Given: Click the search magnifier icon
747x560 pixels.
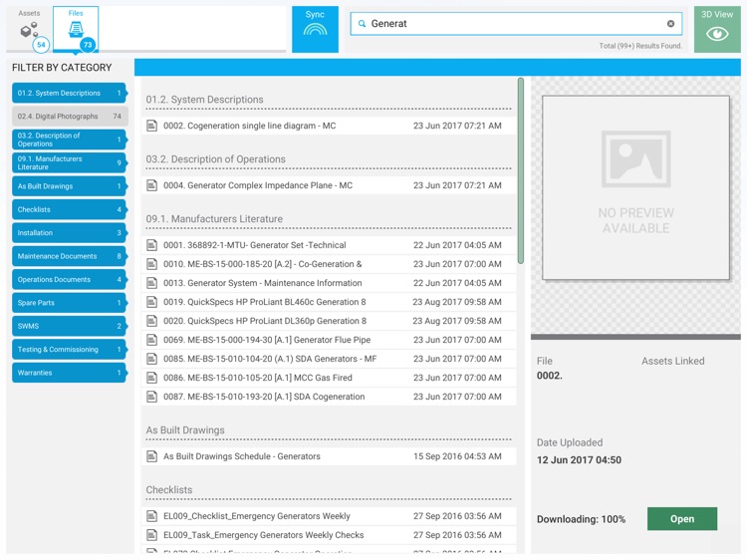Looking at the screenshot, I should 362,23.
